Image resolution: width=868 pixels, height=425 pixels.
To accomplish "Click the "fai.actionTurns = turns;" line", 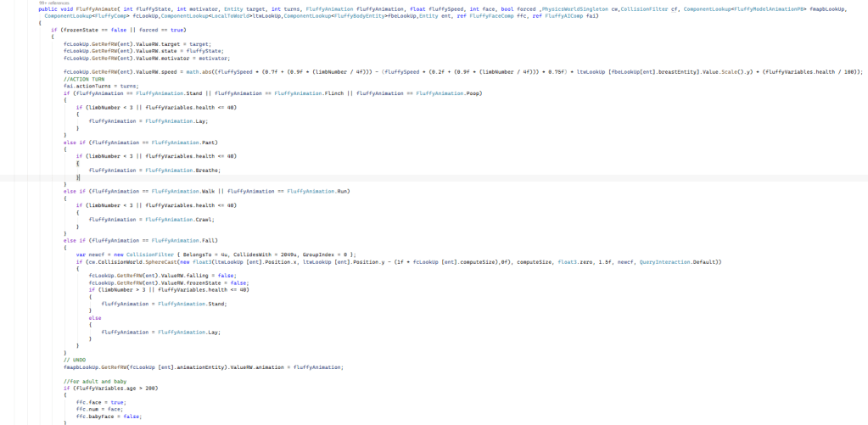I will click(101, 87).
